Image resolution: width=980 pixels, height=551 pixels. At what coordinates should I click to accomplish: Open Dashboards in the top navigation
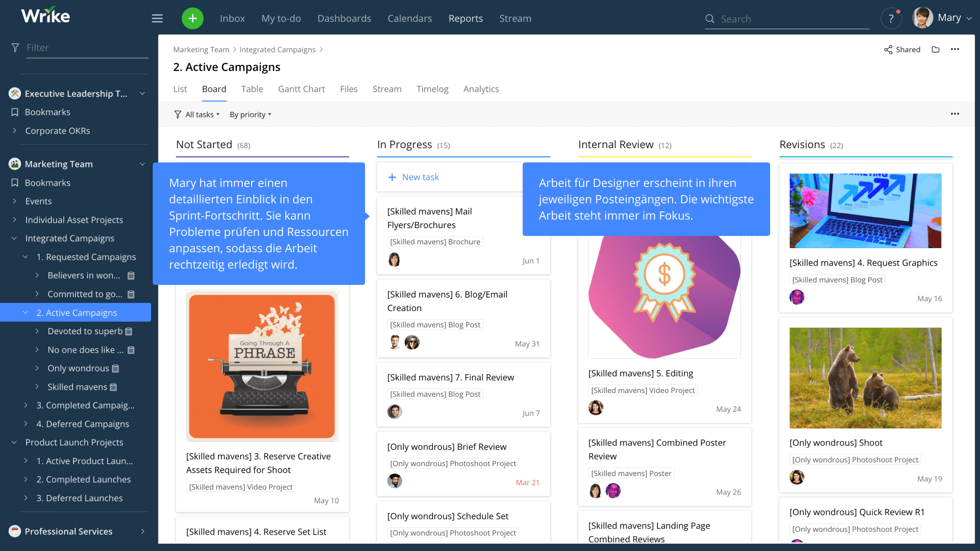tap(344, 18)
